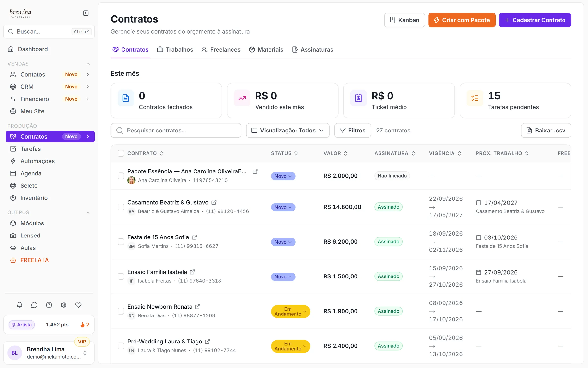Screen dimensions: 588x368
Task: Open external link for Pacote Essência contract
Action: point(255,171)
